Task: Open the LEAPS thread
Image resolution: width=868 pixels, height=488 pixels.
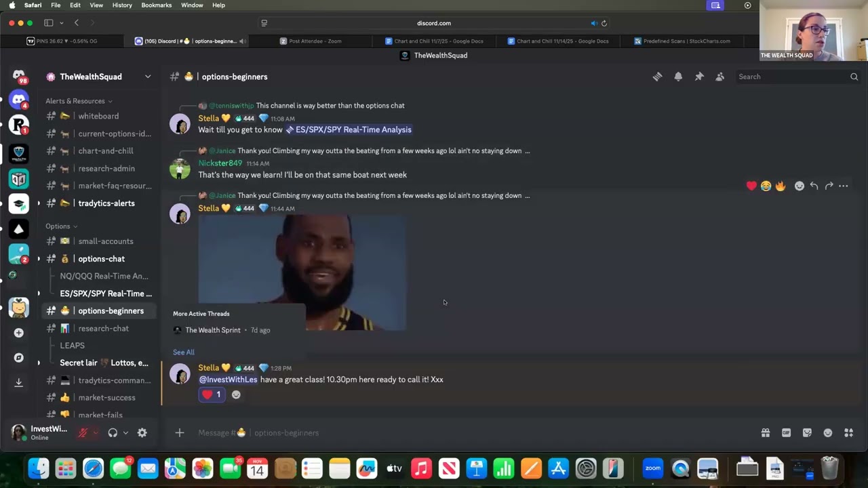Action: click(x=72, y=346)
